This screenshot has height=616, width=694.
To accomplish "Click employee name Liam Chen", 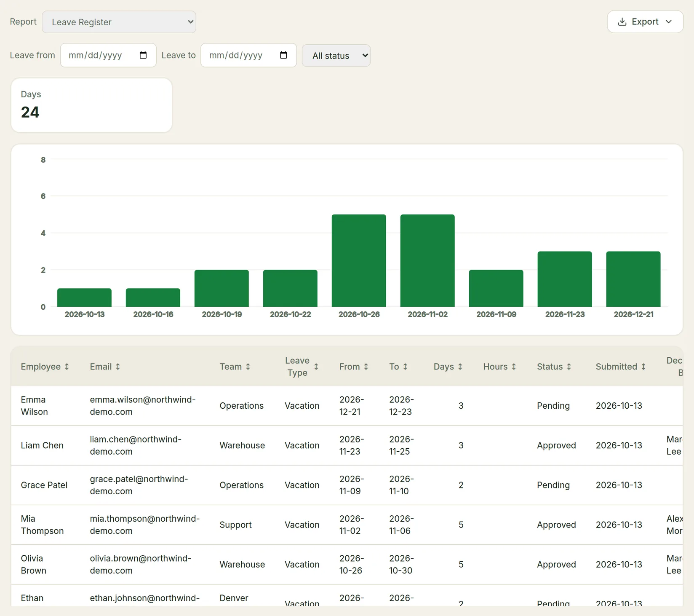I will click(42, 445).
